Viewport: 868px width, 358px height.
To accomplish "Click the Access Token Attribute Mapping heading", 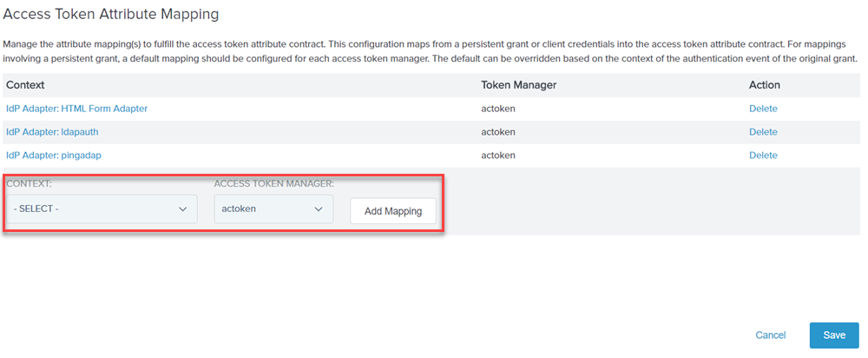I will [x=111, y=15].
